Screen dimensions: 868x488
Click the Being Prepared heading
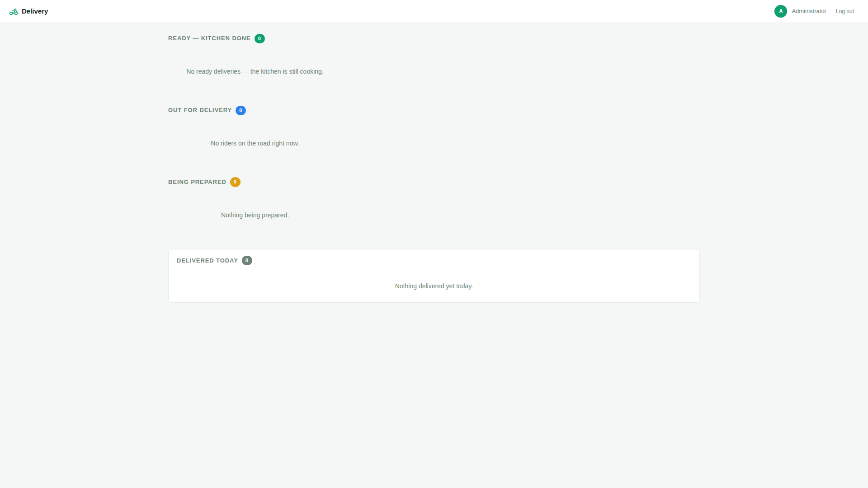pyautogui.click(x=197, y=182)
